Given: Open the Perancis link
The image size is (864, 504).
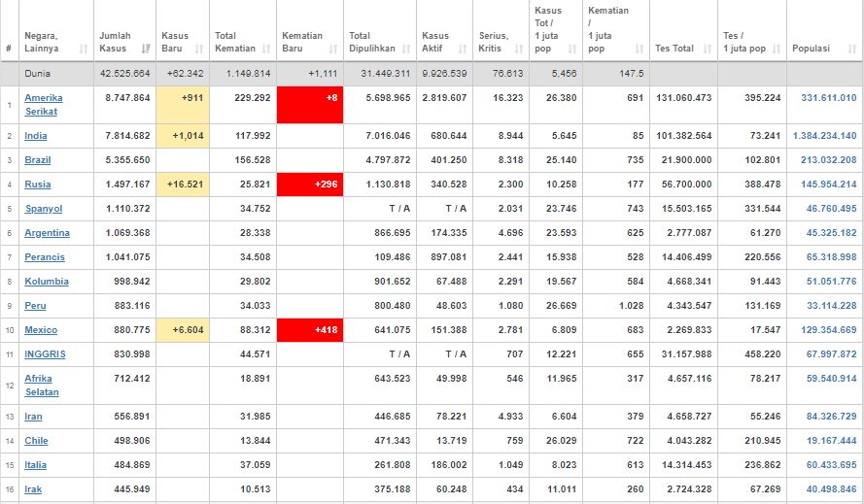Looking at the screenshot, I should (45, 257).
